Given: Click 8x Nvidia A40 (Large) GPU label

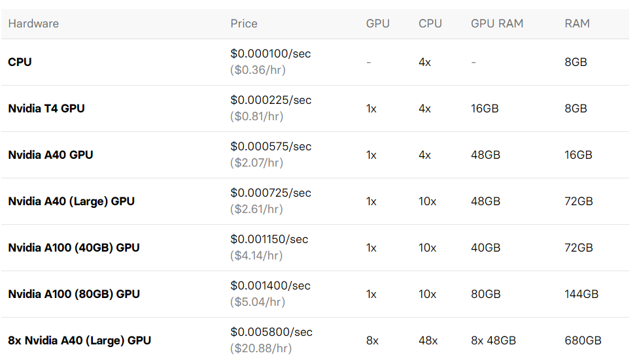Looking at the screenshot, I should 79,340.
